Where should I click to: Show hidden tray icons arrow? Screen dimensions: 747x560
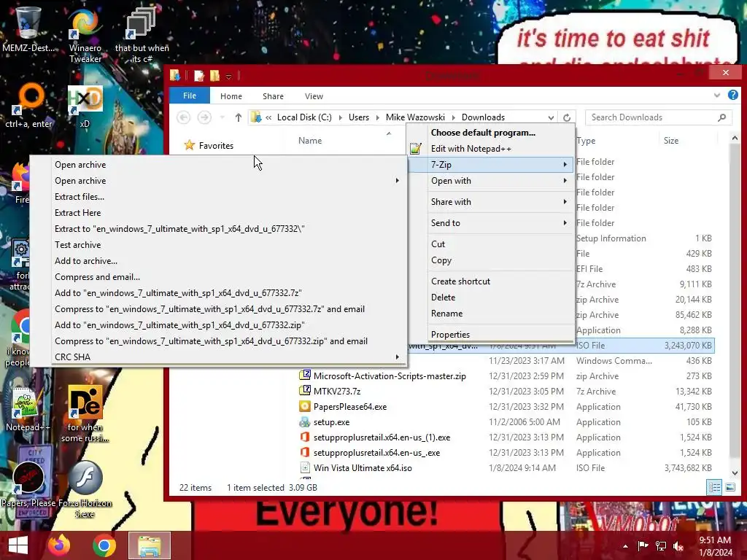pyautogui.click(x=625, y=546)
